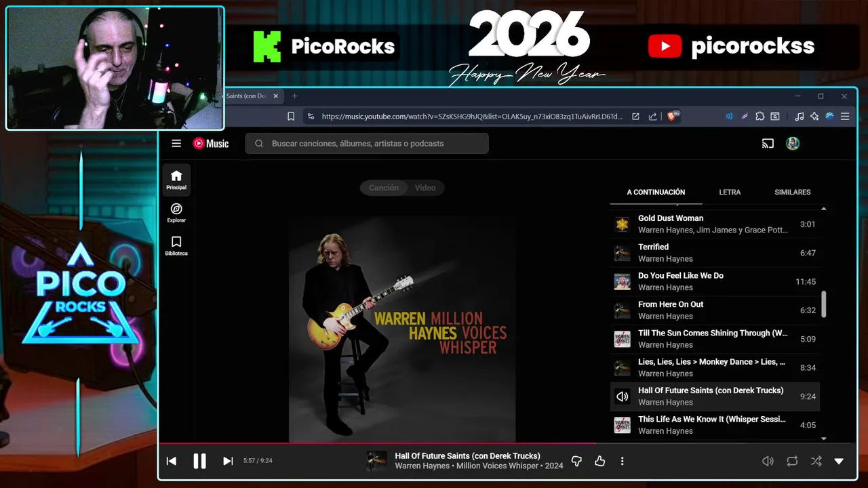
Task: Open Biblioteca in the sidebar
Action: click(176, 245)
